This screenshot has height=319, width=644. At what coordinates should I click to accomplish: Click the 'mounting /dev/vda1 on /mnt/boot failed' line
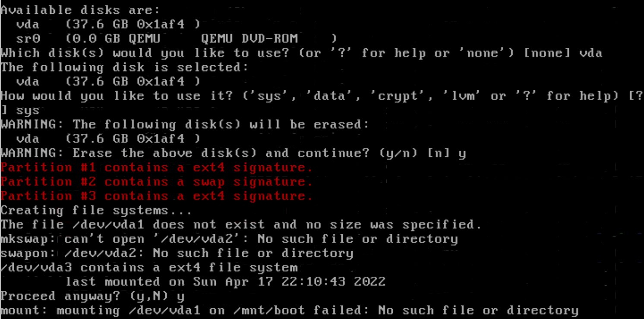coord(289,310)
